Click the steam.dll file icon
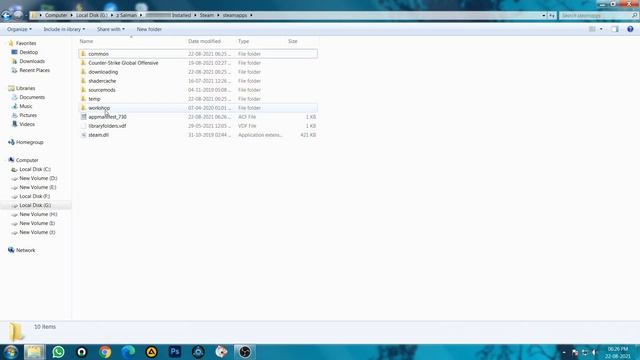The image size is (640, 360). coord(83,135)
